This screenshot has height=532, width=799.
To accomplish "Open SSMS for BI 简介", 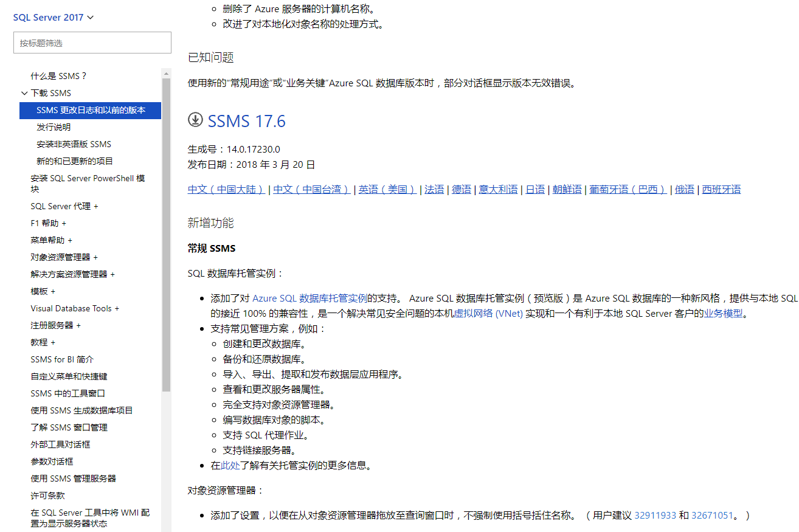I will click(62, 359).
